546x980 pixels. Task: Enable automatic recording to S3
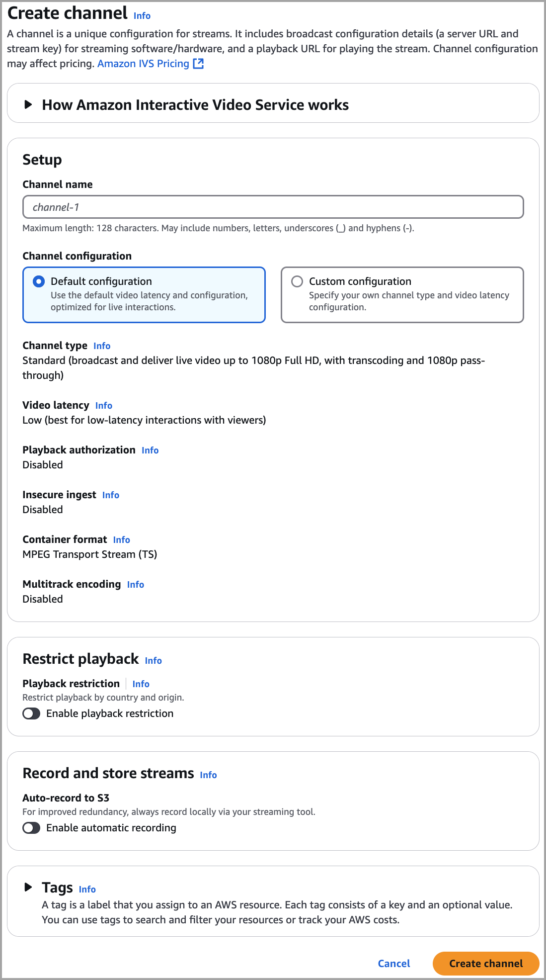pos(32,828)
